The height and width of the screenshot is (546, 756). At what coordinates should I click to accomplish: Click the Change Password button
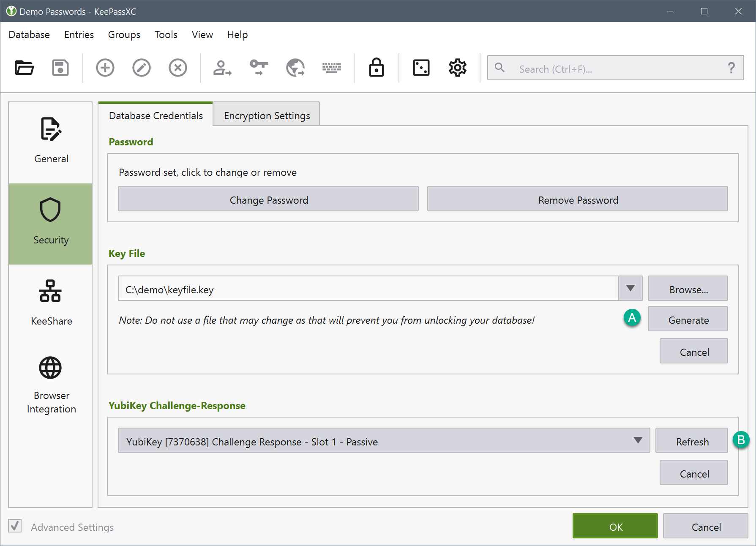[268, 199]
